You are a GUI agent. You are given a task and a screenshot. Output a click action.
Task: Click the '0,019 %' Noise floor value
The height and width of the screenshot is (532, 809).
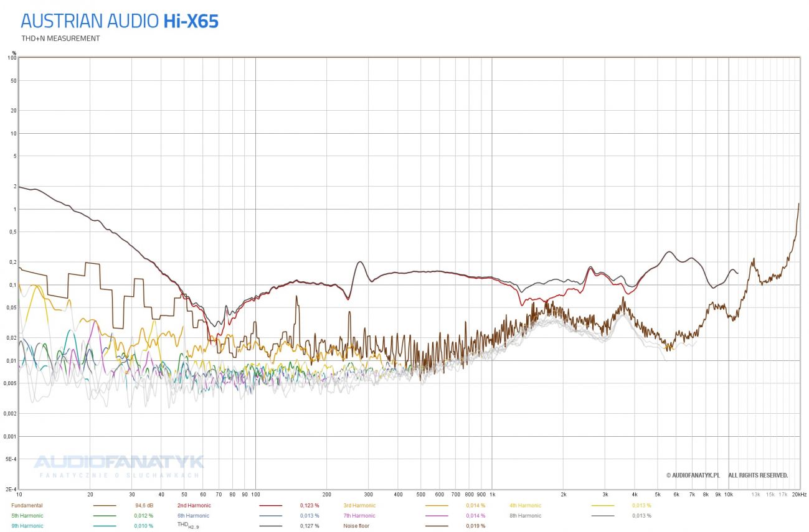(476, 526)
